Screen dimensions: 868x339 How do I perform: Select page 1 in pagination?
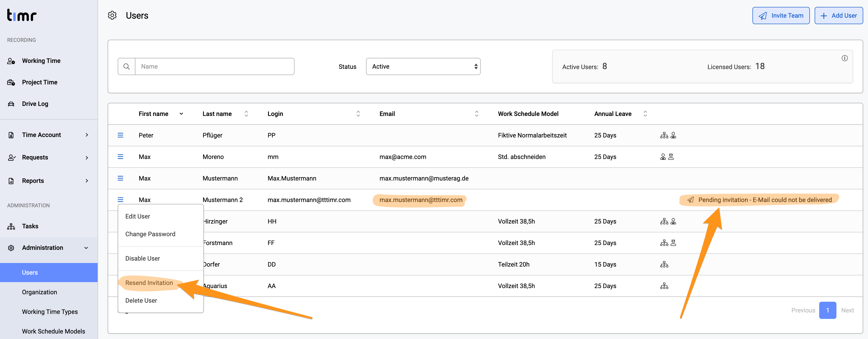[827, 310]
